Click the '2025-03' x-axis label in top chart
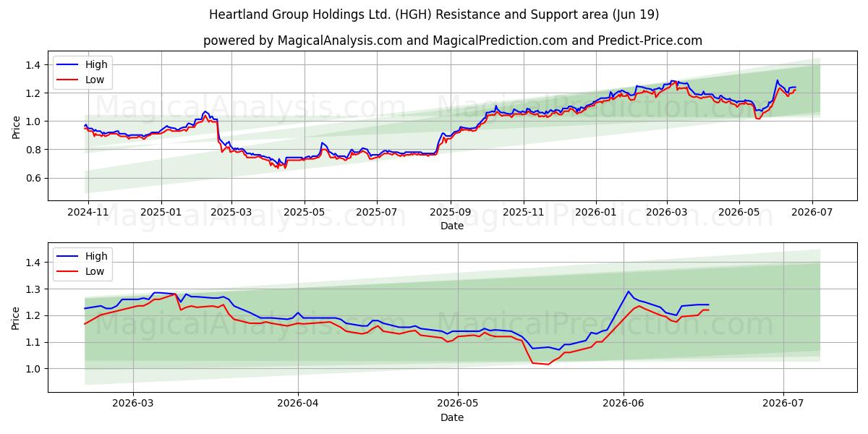 [x=231, y=213]
